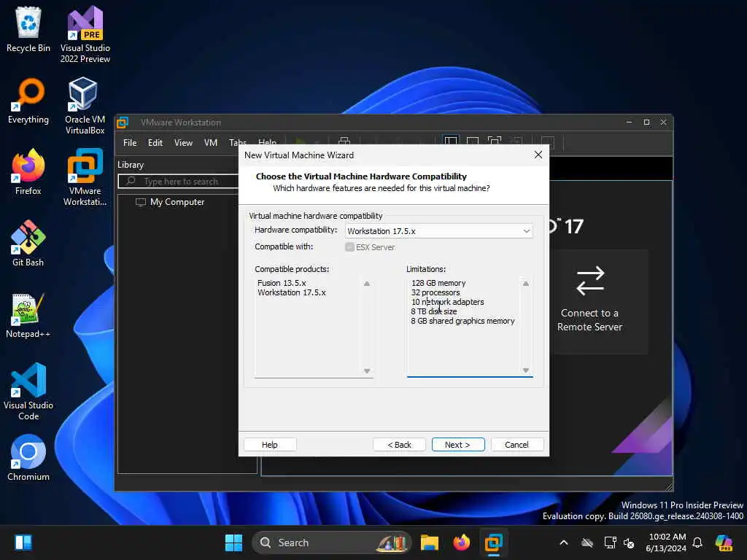Click the ESX Server checkbox

pyautogui.click(x=349, y=246)
